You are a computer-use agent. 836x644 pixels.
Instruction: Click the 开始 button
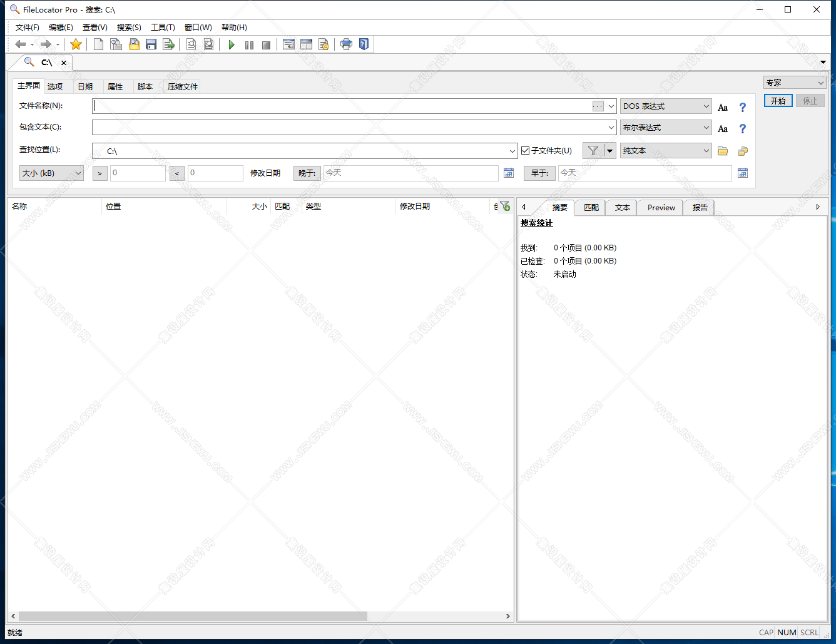[778, 101]
